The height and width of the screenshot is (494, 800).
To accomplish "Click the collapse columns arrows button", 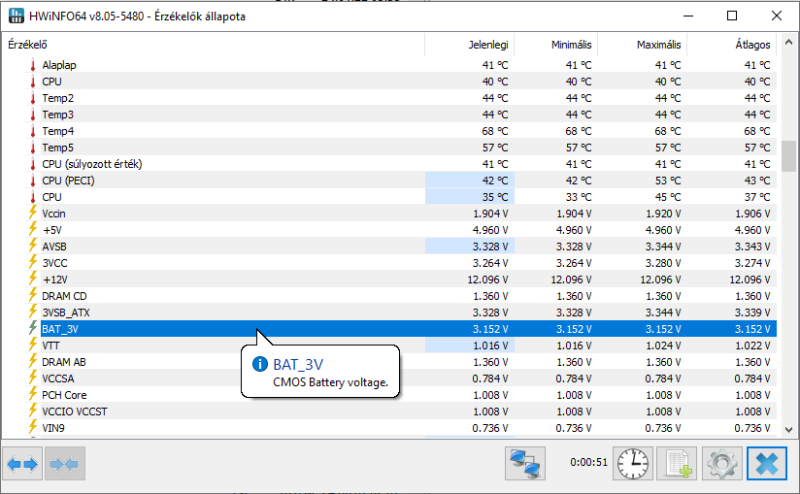I will tap(64, 463).
